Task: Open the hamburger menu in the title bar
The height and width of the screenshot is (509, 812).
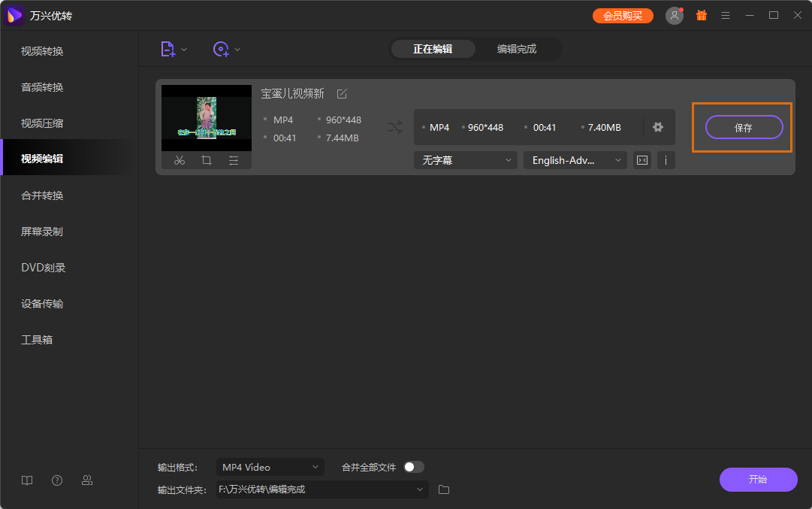Action: coord(725,14)
